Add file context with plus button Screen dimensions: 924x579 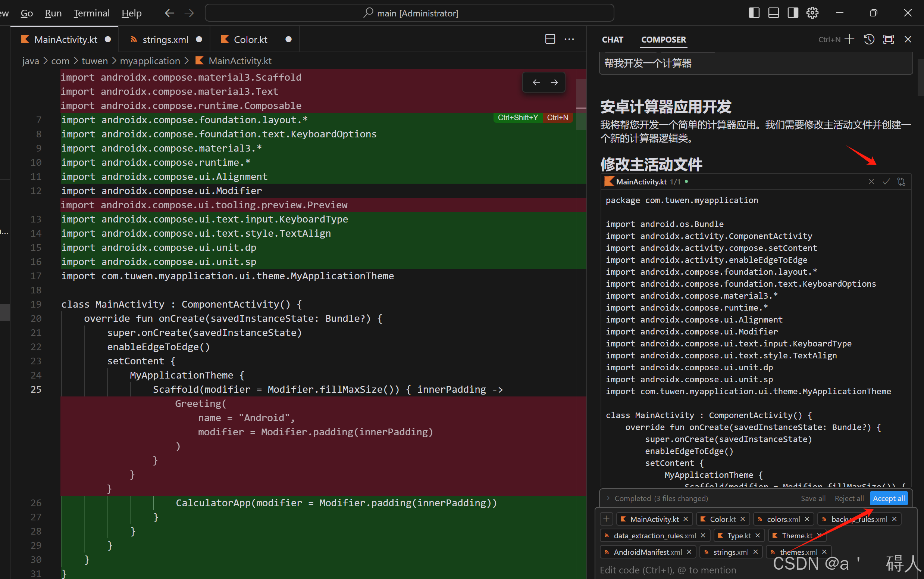coord(607,519)
